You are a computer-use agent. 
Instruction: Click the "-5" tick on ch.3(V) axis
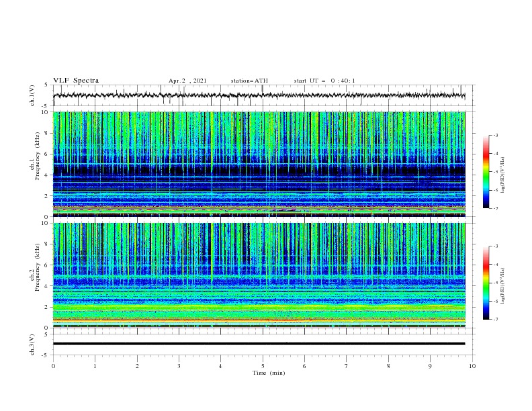click(46, 355)
